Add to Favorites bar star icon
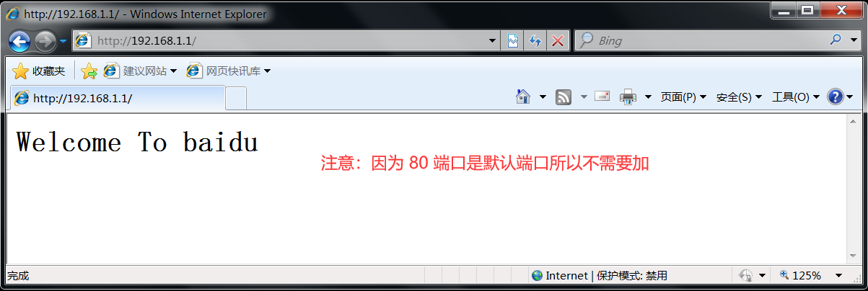 coord(89,71)
